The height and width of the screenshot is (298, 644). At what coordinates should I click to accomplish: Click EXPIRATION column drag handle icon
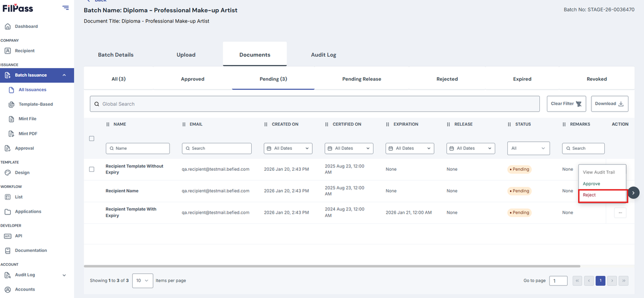[x=387, y=124]
